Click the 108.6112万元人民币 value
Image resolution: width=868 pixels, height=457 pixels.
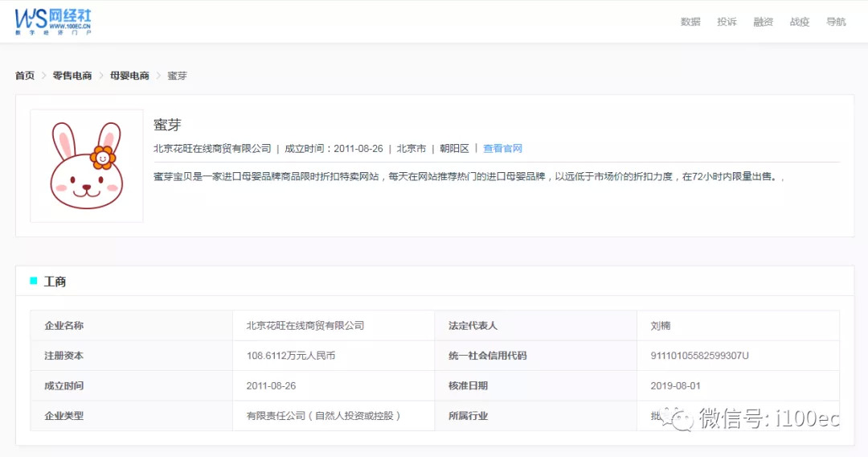[x=291, y=356]
